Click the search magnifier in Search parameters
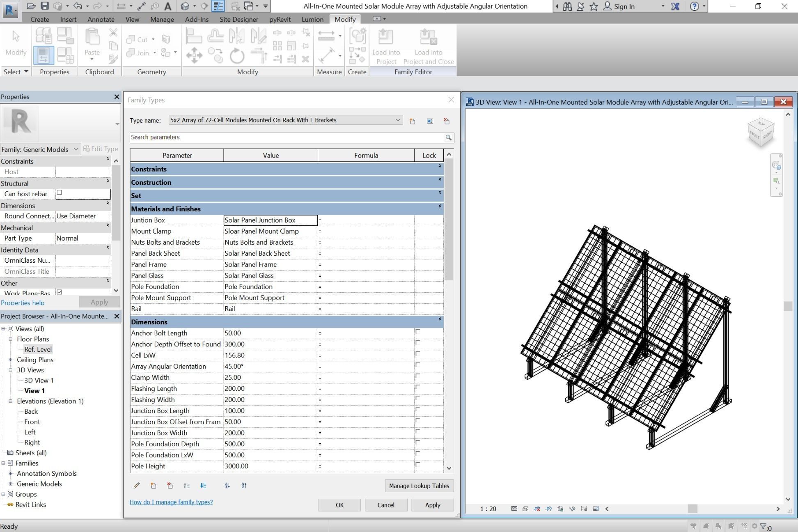798x532 pixels. pyautogui.click(x=449, y=138)
